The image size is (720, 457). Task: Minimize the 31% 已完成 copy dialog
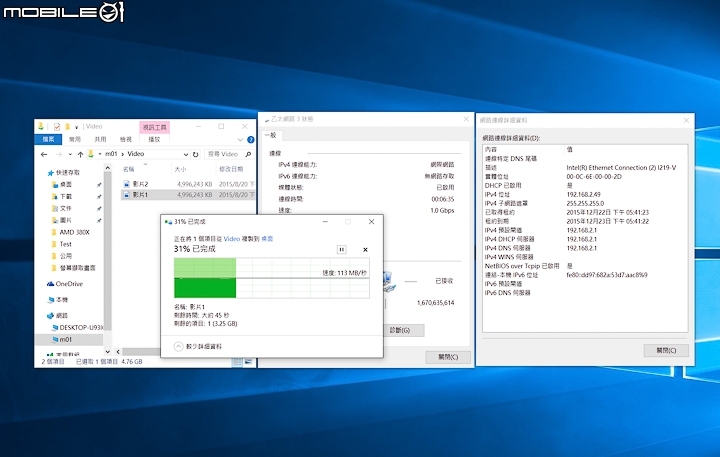(325, 221)
